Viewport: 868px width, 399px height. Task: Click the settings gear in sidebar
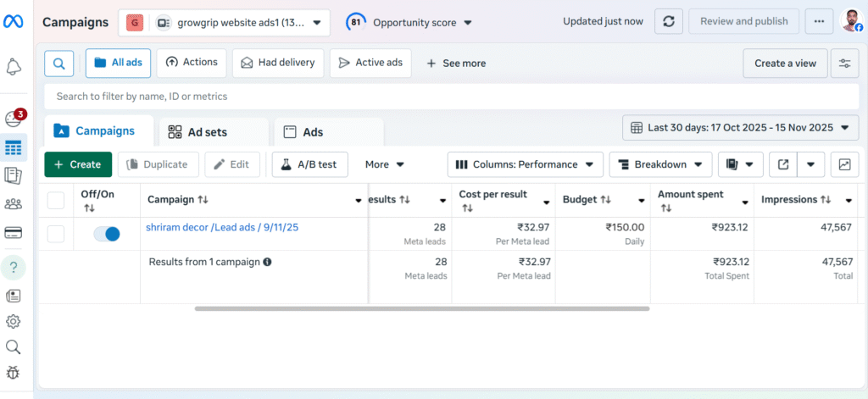tap(14, 321)
